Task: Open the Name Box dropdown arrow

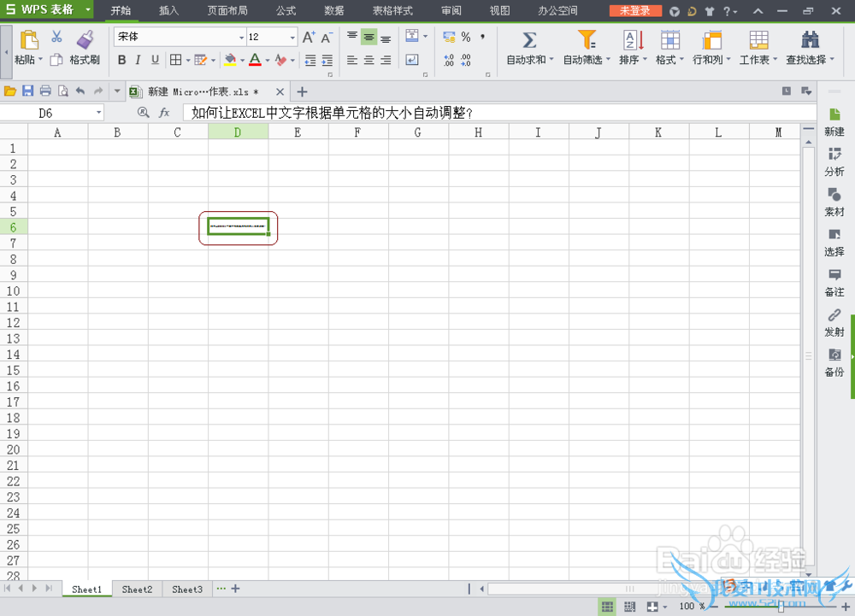Action: click(99, 112)
